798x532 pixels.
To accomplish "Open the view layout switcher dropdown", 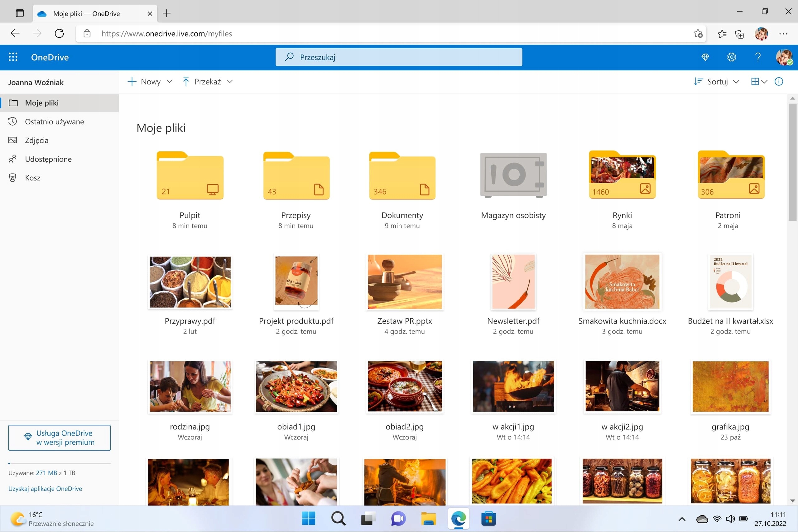I will coord(759,81).
